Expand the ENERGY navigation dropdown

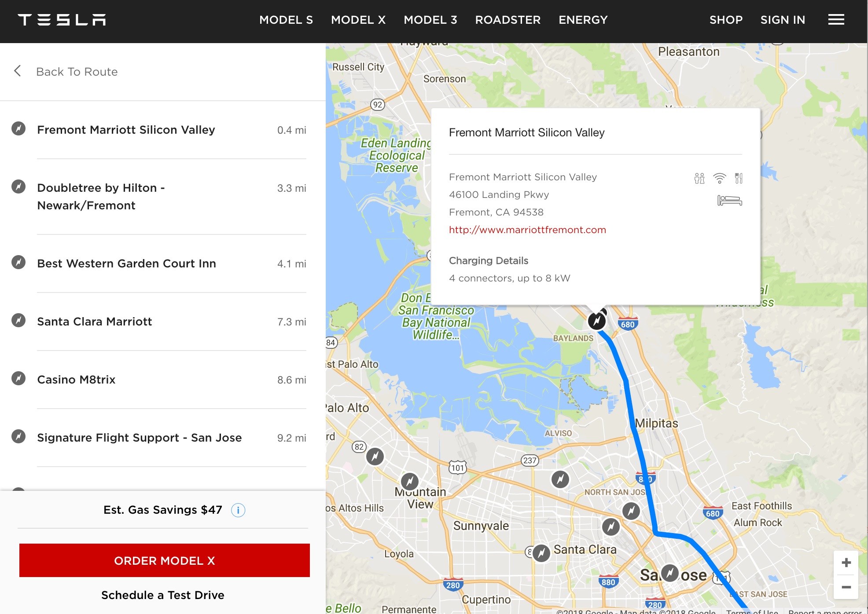click(583, 20)
